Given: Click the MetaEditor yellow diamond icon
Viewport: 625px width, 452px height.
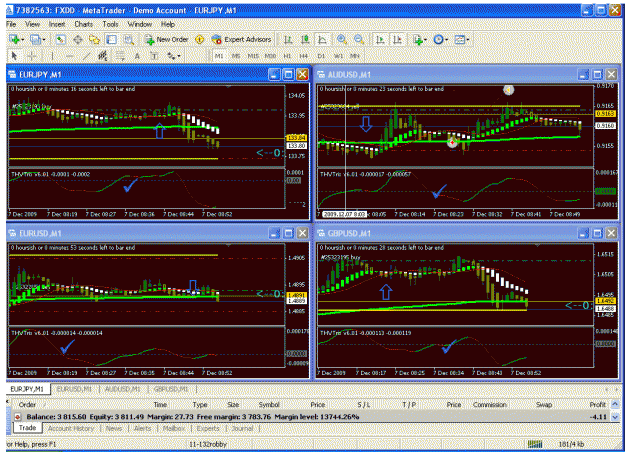Looking at the screenshot, I should coord(200,39).
